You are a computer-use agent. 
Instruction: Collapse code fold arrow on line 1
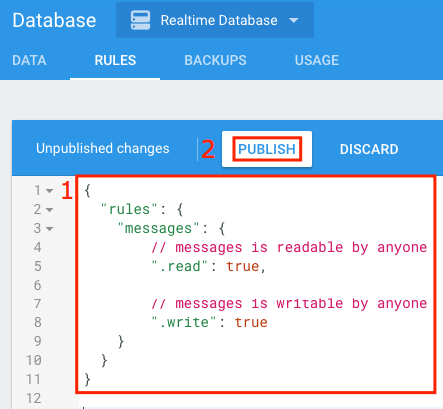[x=49, y=191]
